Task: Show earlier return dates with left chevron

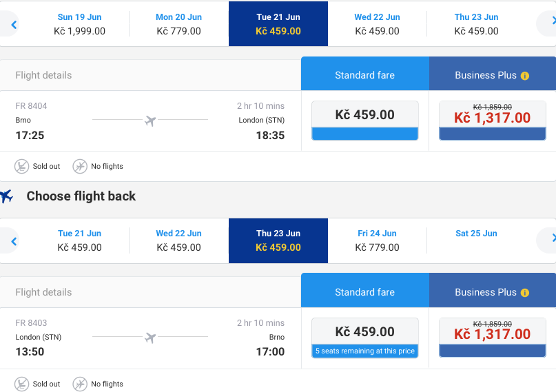Action: (14, 241)
